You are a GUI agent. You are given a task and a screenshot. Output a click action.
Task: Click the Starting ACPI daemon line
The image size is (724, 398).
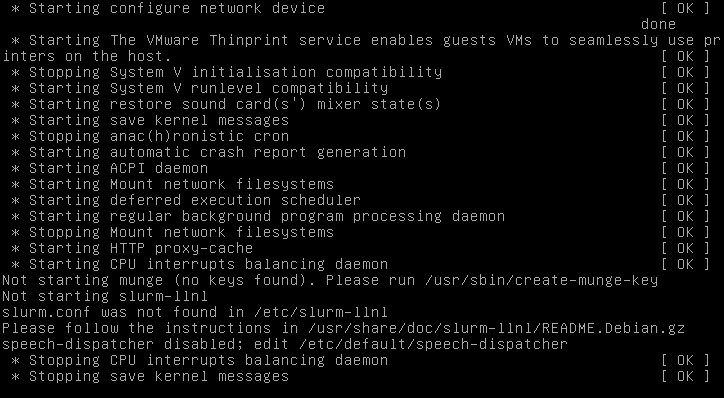[x=109, y=168]
